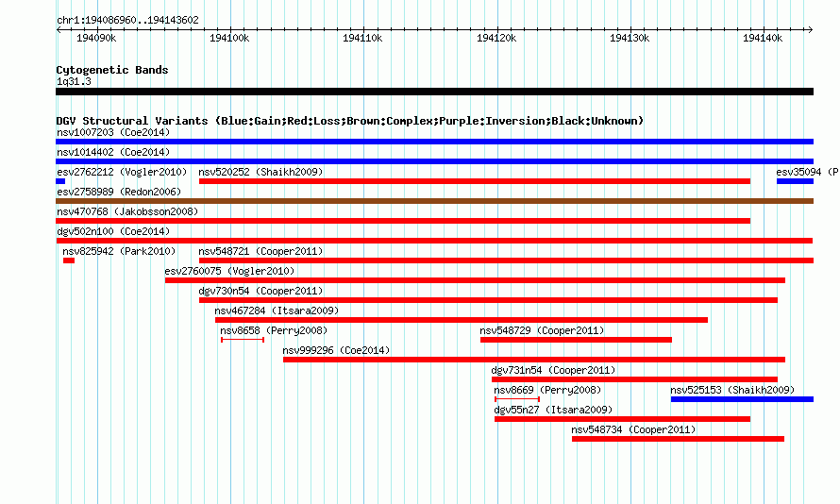The width and height of the screenshot is (840, 504).
Task: Select the dgv730n54 (Cooper2011) red bar
Action: (x=488, y=300)
